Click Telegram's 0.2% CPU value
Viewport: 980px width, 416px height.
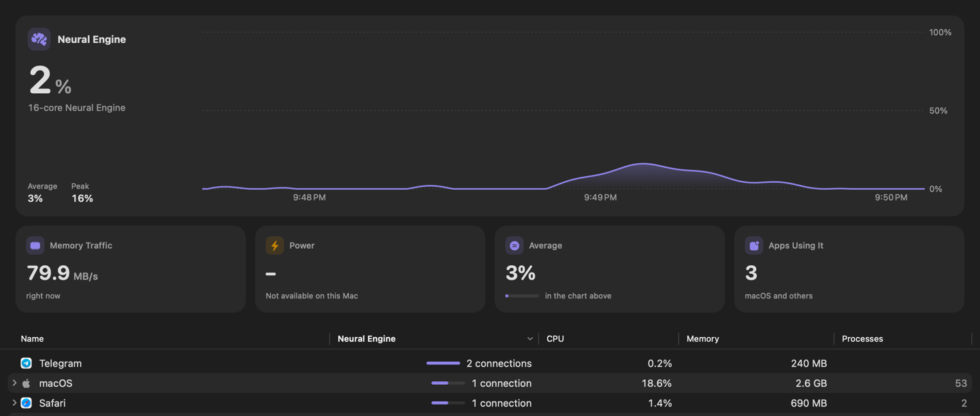659,364
